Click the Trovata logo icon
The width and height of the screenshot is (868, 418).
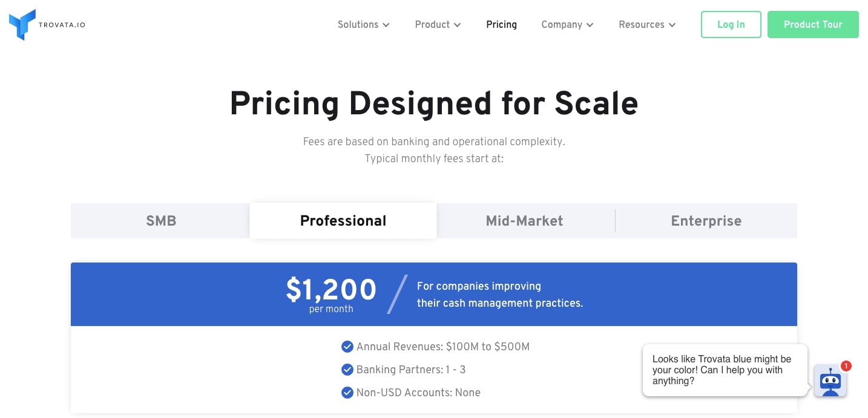(x=22, y=25)
